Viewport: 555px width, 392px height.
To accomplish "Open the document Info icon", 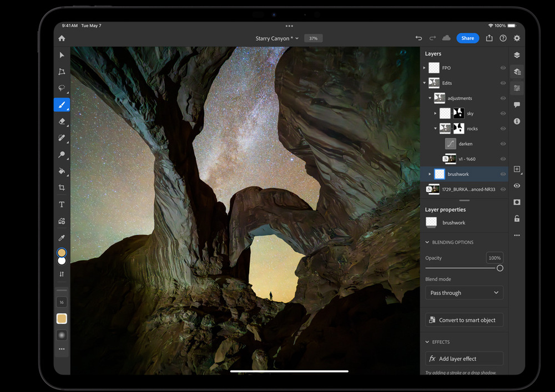I will (x=517, y=121).
